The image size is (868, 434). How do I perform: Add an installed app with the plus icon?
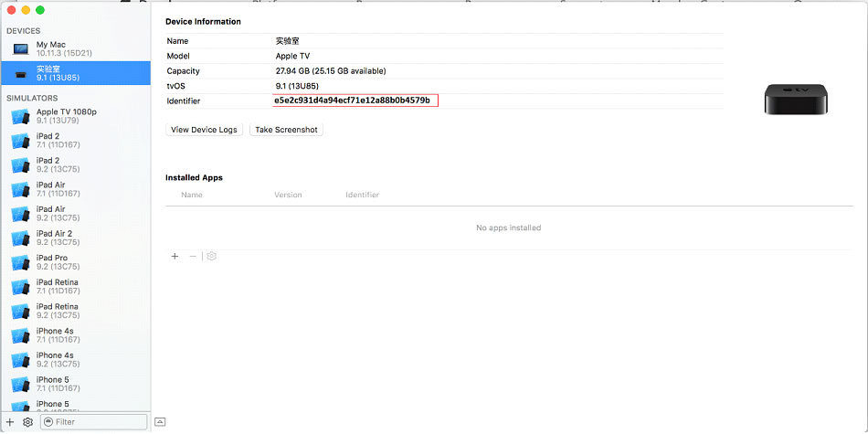175,257
